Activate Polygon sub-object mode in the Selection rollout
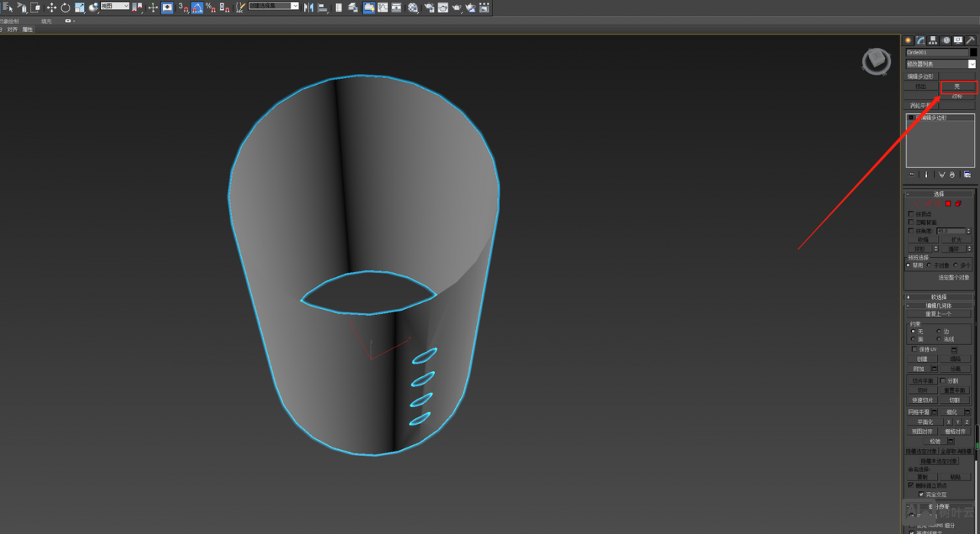980x534 pixels. pyautogui.click(x=949, y=204)
